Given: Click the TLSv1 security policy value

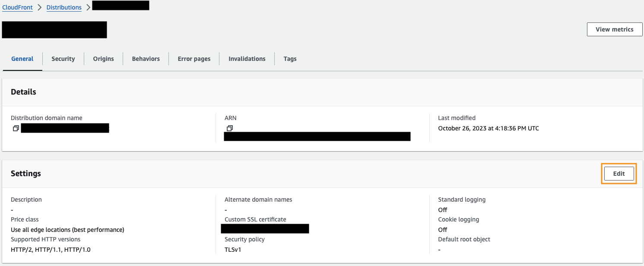Looking at the screenshot, I should (x=234, y=250).
